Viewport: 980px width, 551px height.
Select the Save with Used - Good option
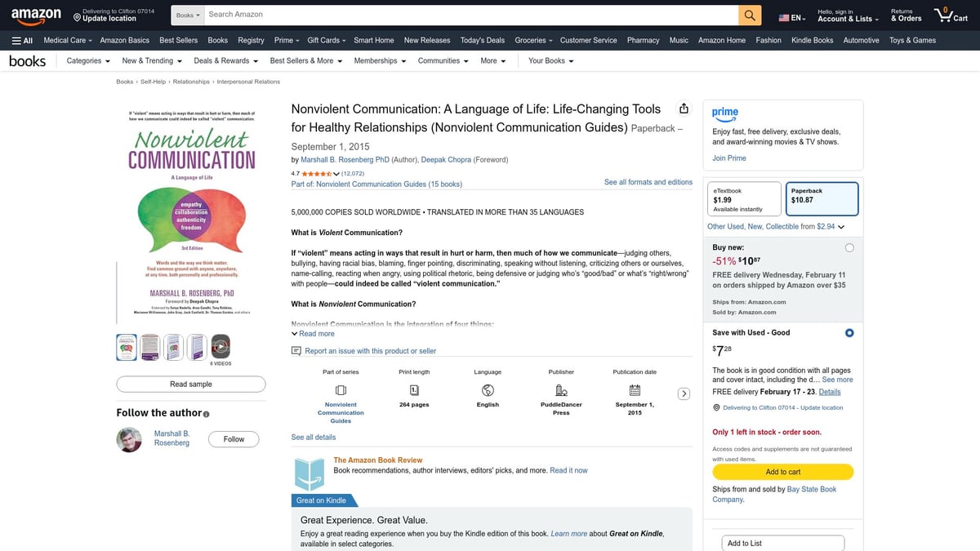click(849, 332)
